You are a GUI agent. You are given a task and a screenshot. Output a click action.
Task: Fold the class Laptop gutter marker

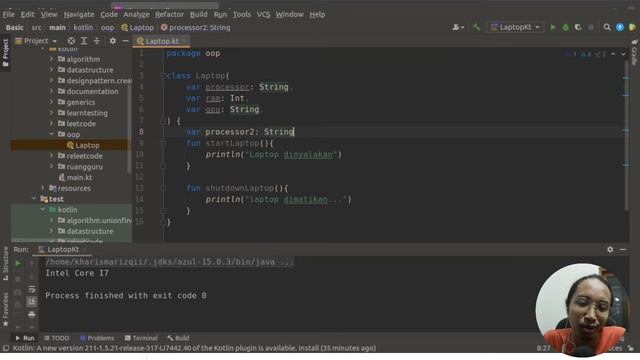[x=163, y=76]
